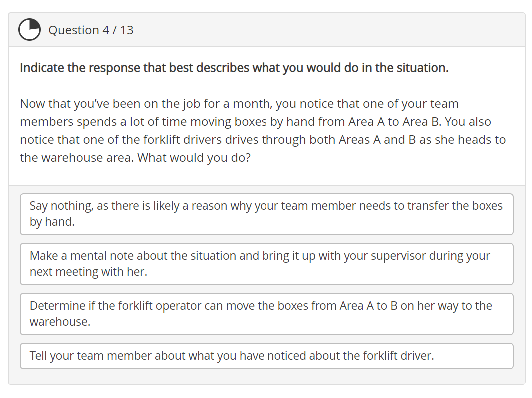Click the black wedge inside the progress circle
This screenshot has height=398, width=532.
click(x=32, y=26)
